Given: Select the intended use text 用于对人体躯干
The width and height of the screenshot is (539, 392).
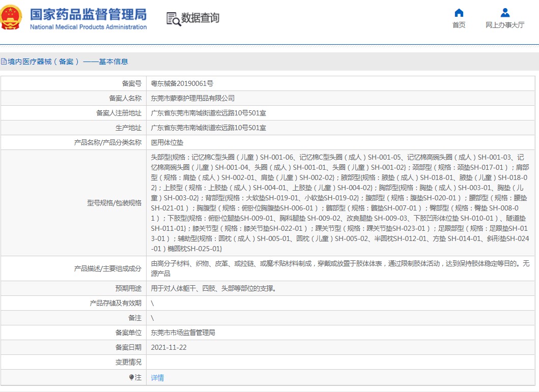Looking at the screenshot, I should pyautogui.click(x=213, y=288).
